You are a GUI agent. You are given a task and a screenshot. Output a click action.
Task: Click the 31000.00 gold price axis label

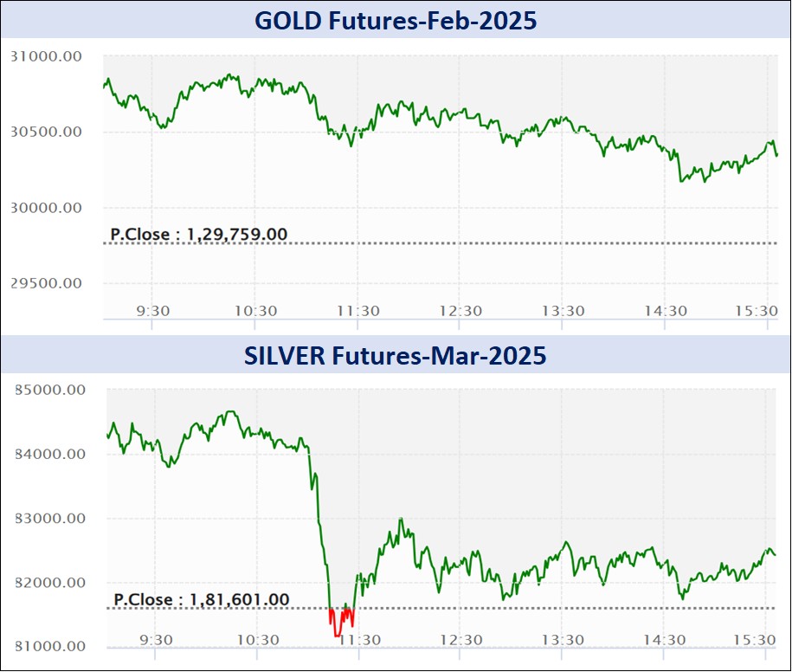(46, 56)
